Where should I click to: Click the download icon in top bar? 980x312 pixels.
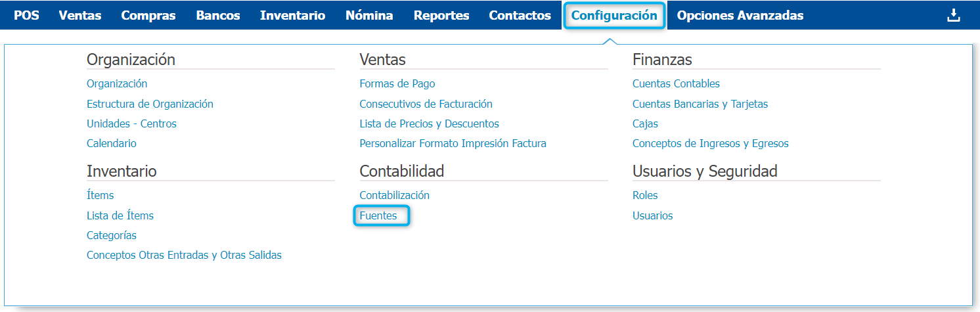(953, 16)
